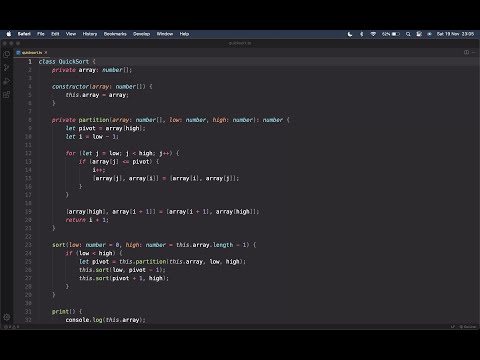Viewport: 480px width, 360px height.
Task: Click 'return i + 1;' code line
Action: point(87,220)
